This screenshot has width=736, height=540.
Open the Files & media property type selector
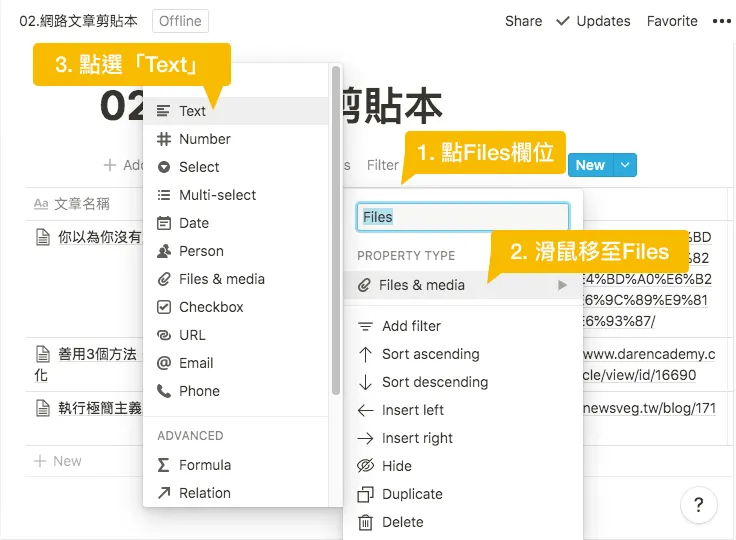point(463,285)
